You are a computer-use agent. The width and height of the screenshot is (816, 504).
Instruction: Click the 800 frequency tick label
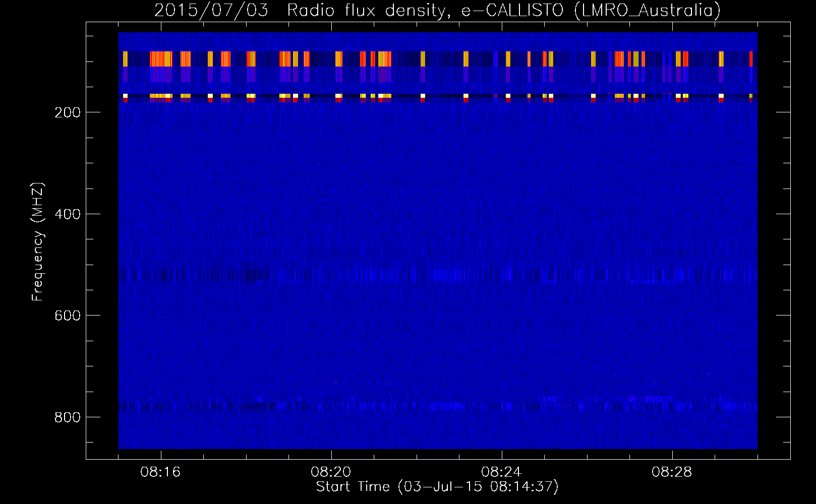coord(67,417)
